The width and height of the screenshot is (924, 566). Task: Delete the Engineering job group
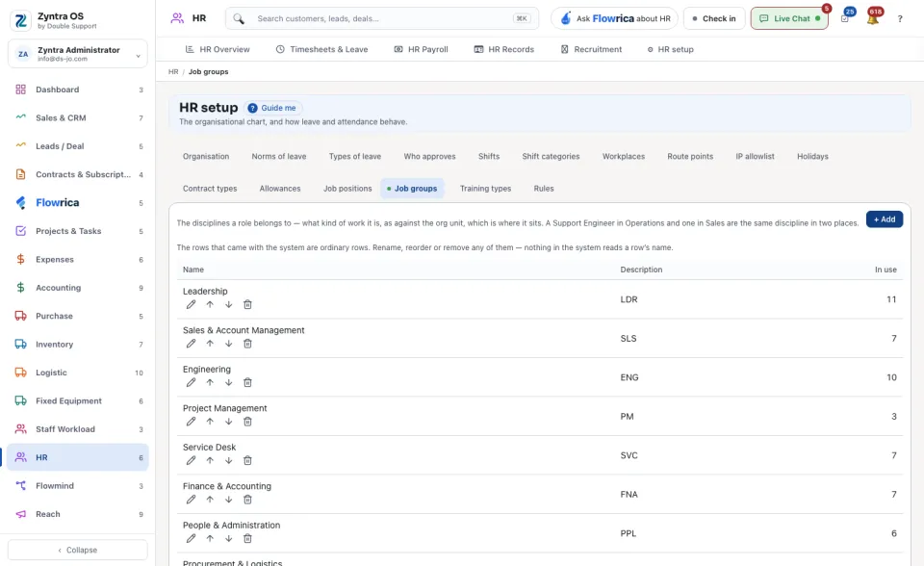tap(247, 383)
